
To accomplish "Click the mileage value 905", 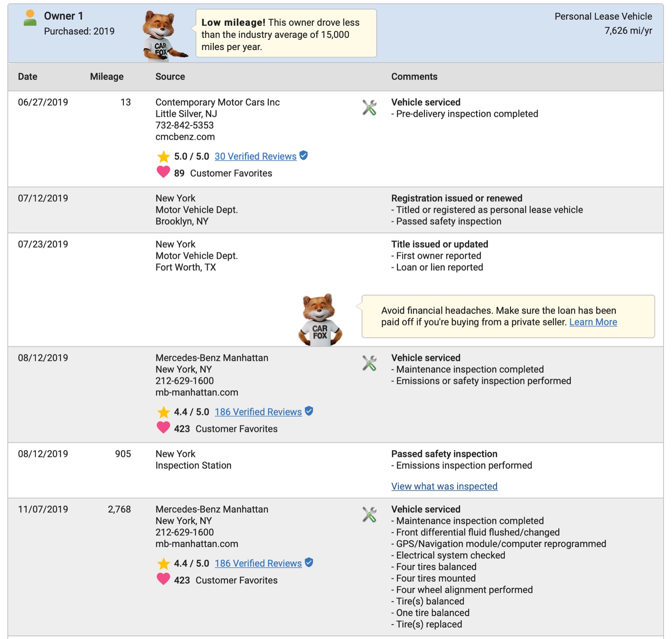I will point(123,454).
